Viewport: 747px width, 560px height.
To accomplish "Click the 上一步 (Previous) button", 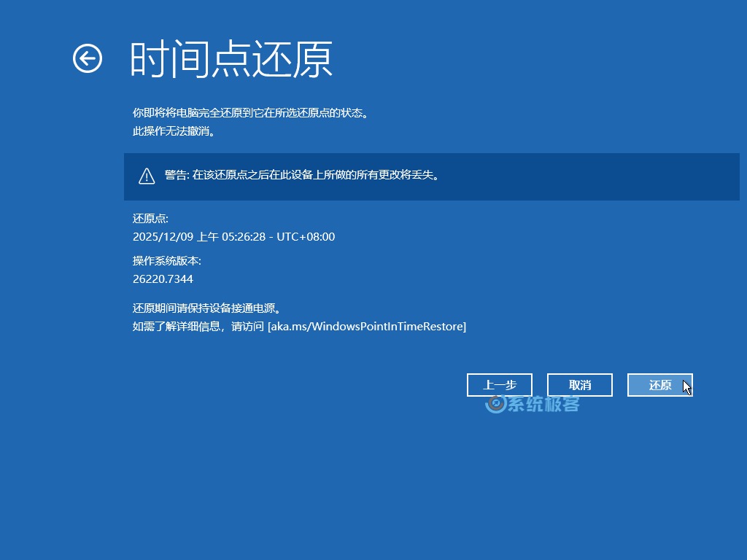I will 499,384.
